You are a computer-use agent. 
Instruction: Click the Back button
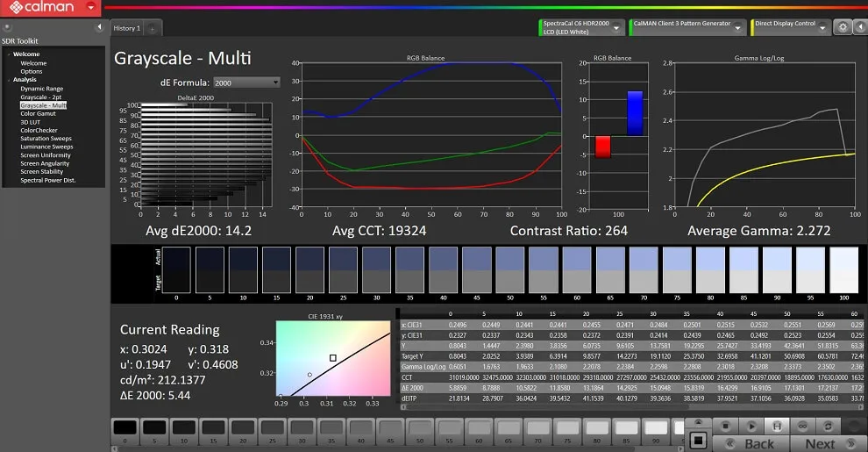pos(758,443)
